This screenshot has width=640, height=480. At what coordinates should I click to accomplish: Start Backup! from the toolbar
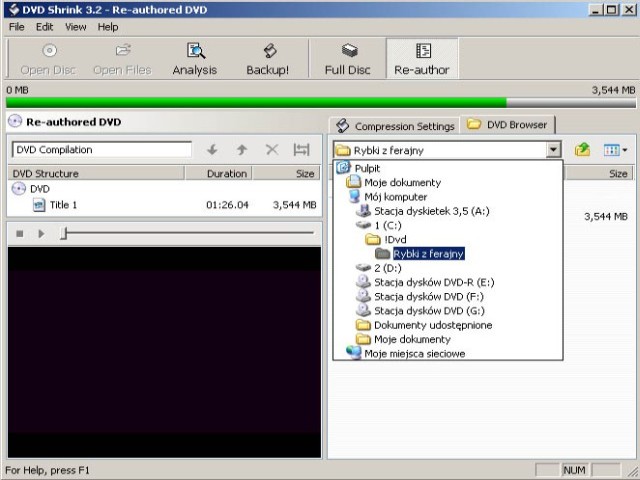(x=267, y=59)
